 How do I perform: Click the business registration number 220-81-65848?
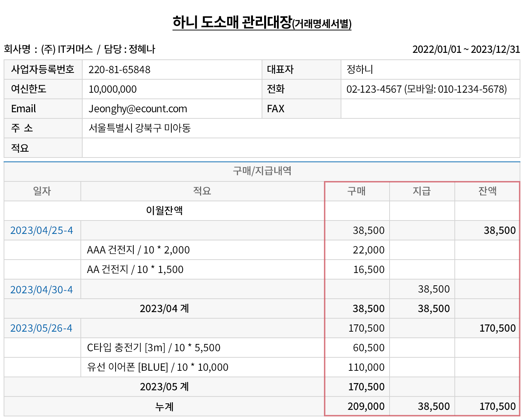click(119, 70)
